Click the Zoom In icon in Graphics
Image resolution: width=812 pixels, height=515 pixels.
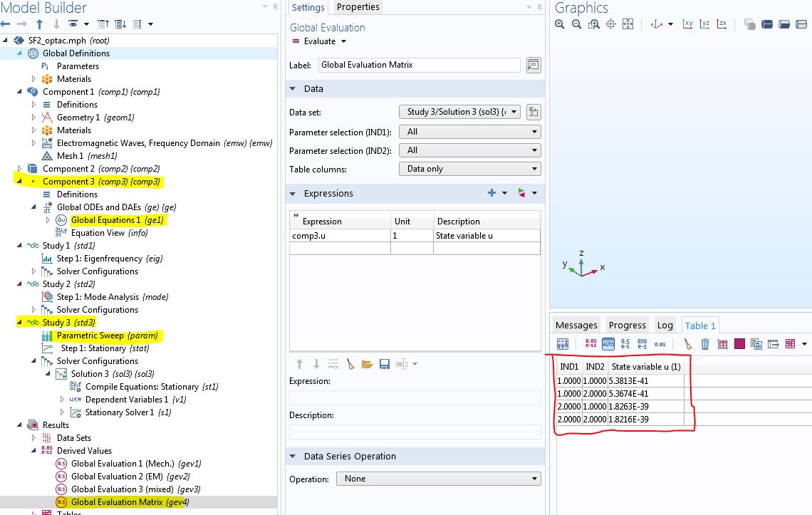click(560, 24)
